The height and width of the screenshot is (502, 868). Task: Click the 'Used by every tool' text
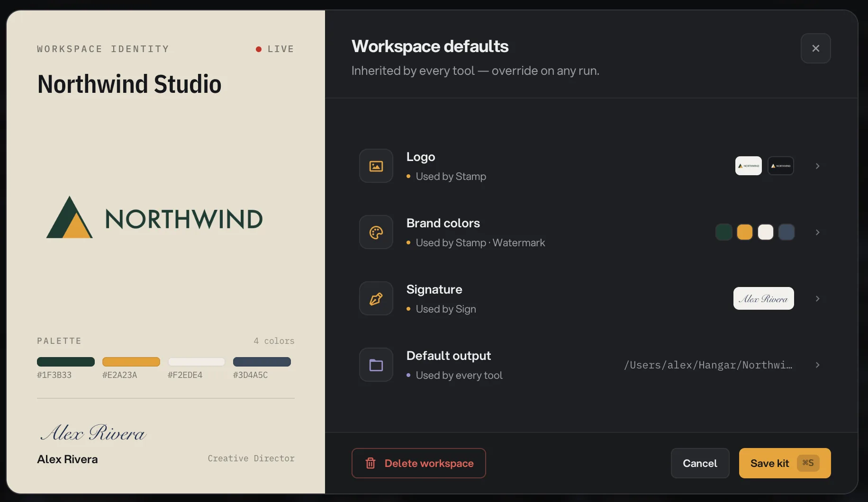point(459,375)
